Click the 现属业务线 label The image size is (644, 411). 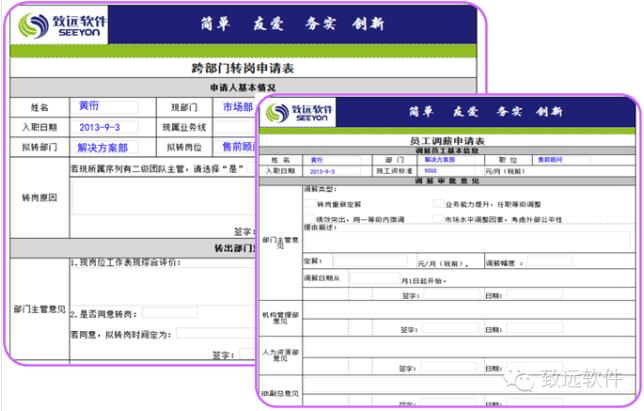184,128
